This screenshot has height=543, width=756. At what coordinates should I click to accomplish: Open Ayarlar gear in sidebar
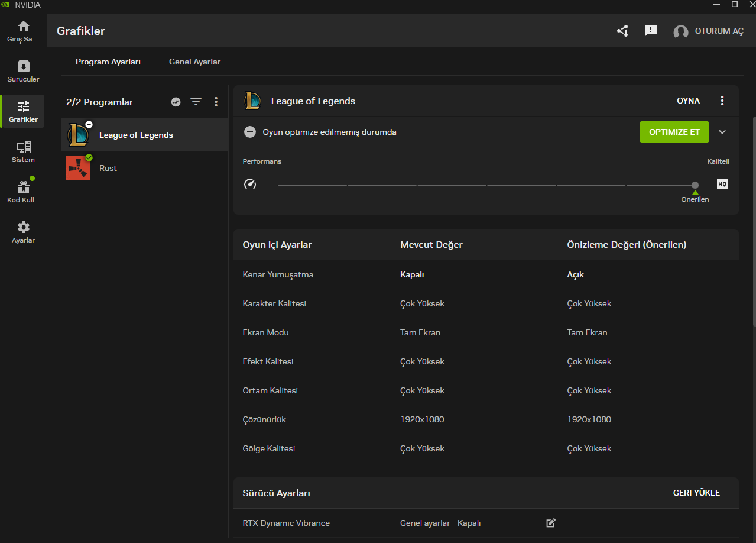(x=23, y=227)
